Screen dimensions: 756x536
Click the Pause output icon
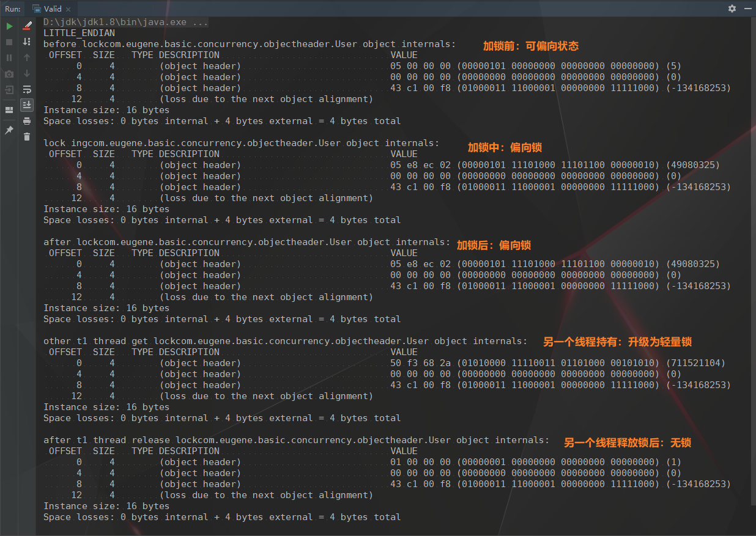[9, 57]
